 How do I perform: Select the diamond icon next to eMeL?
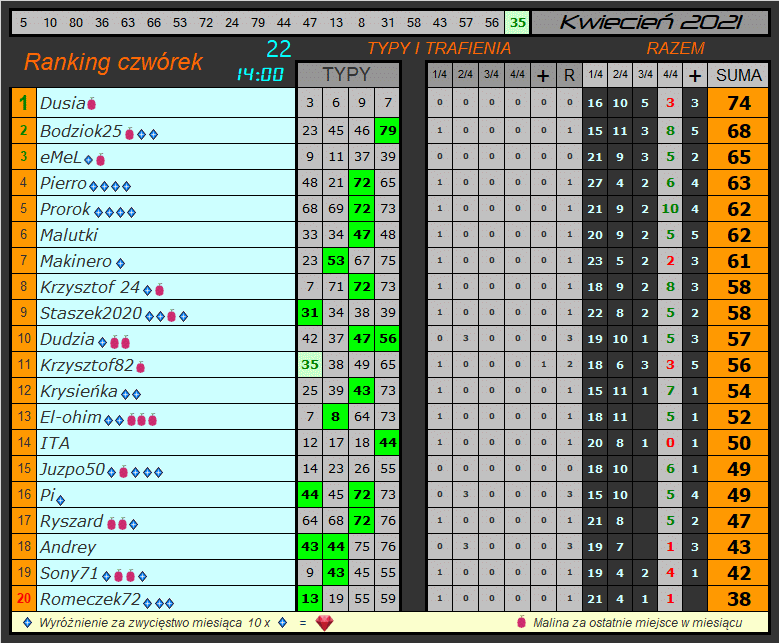(88, 160)
